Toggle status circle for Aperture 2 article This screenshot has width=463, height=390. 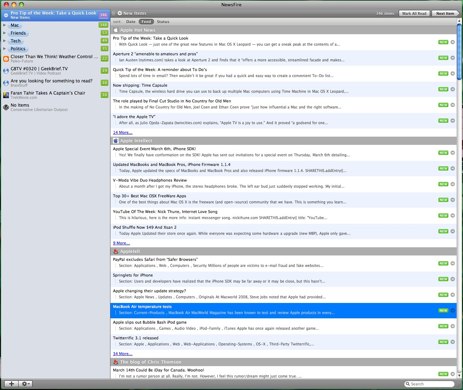pyautogui.click(x=453, y=58)
